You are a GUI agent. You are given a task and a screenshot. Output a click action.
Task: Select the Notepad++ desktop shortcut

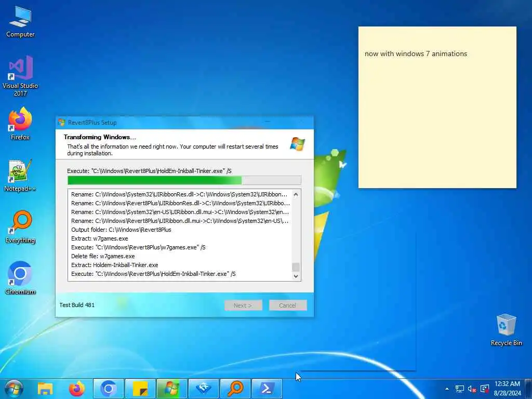[20, 176]
